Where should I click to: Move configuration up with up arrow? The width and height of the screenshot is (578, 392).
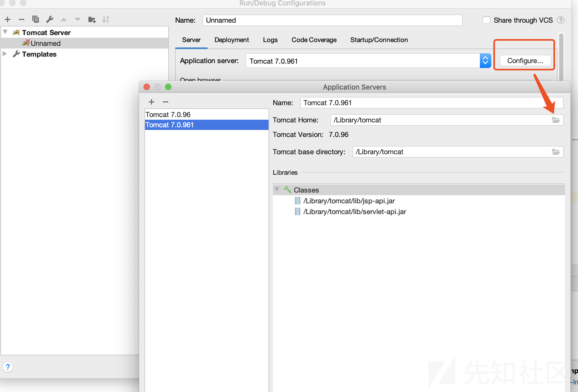tap(64, 19)
